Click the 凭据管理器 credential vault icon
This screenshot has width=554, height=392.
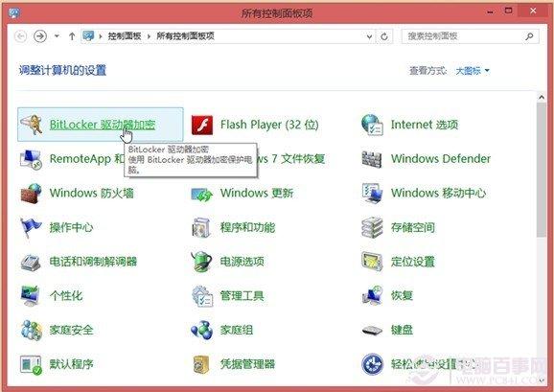(201, 364)
